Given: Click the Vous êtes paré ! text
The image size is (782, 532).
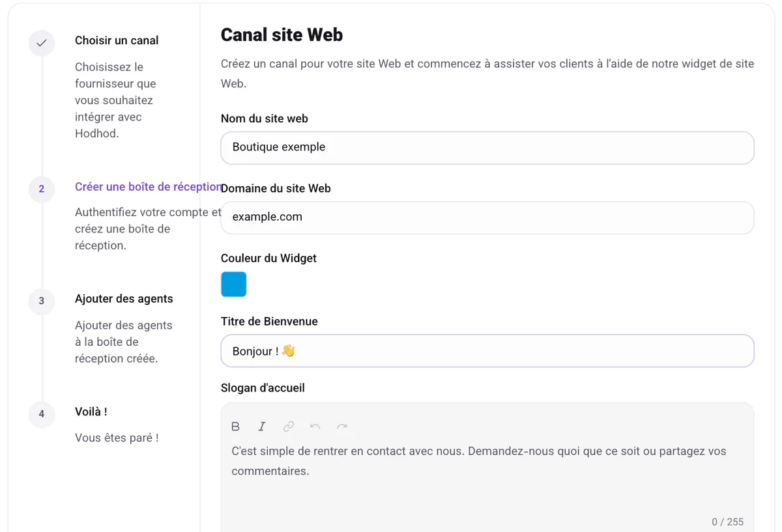Looking at the screenshot, I should coord(117,438).
